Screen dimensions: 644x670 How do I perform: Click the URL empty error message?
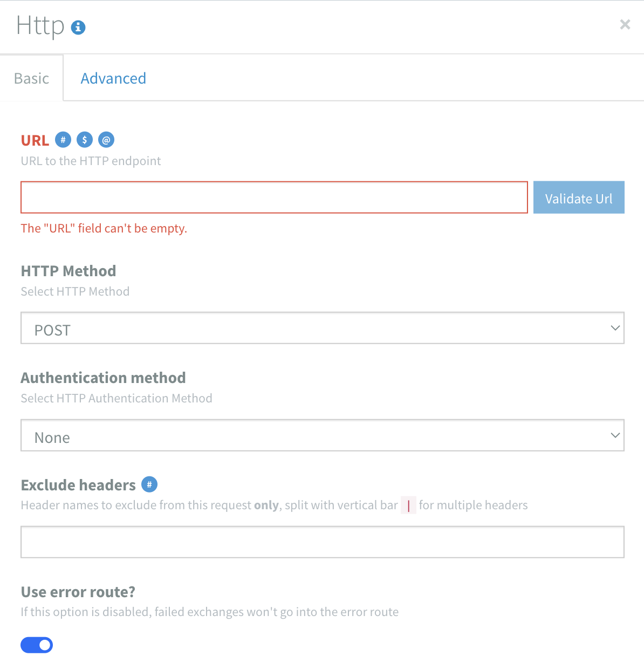104,228
